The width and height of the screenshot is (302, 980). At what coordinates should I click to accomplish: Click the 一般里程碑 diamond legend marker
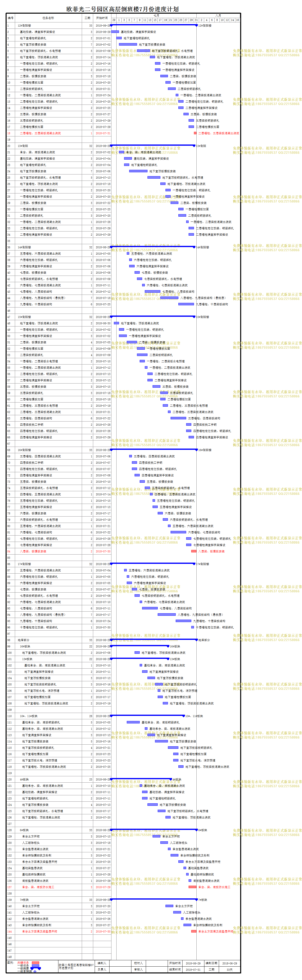click(x=35, y=971)
